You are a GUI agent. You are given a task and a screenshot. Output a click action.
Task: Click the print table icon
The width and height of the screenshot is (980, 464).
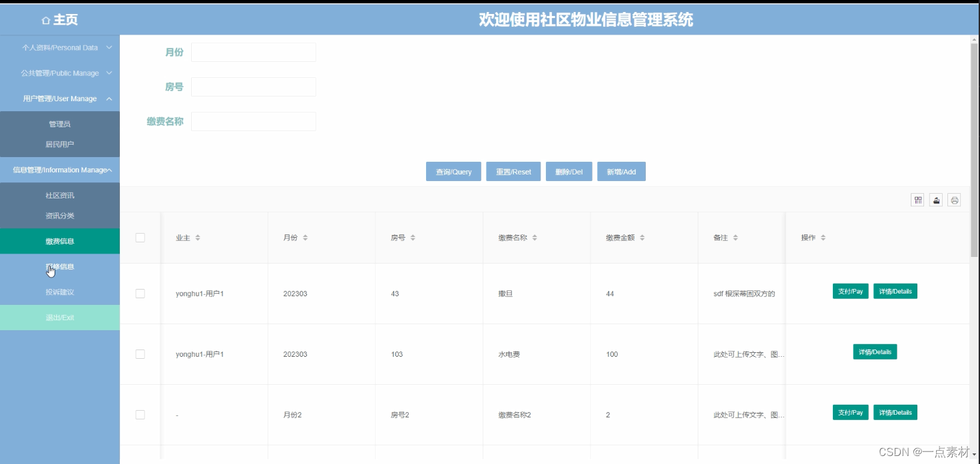click(953, 199)
